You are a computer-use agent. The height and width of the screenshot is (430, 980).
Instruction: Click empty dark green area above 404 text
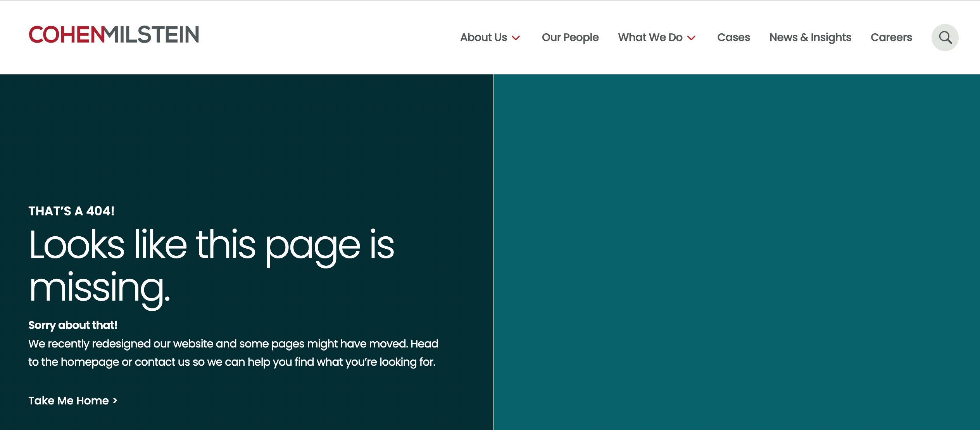(x=246, y=136)
